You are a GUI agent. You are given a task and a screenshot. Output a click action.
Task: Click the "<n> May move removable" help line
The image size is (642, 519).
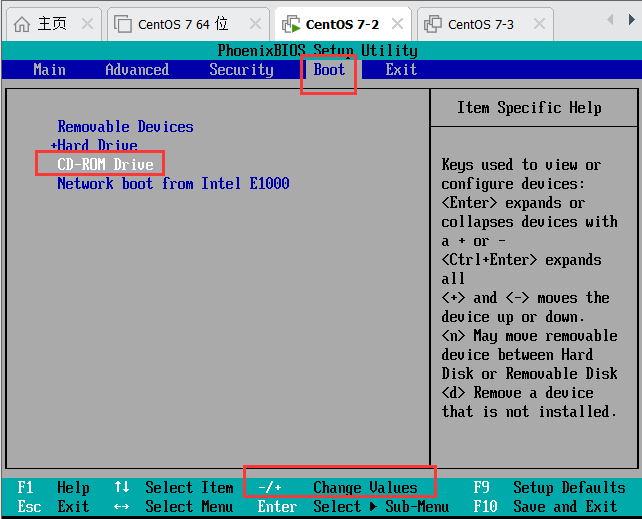[529, 336]
